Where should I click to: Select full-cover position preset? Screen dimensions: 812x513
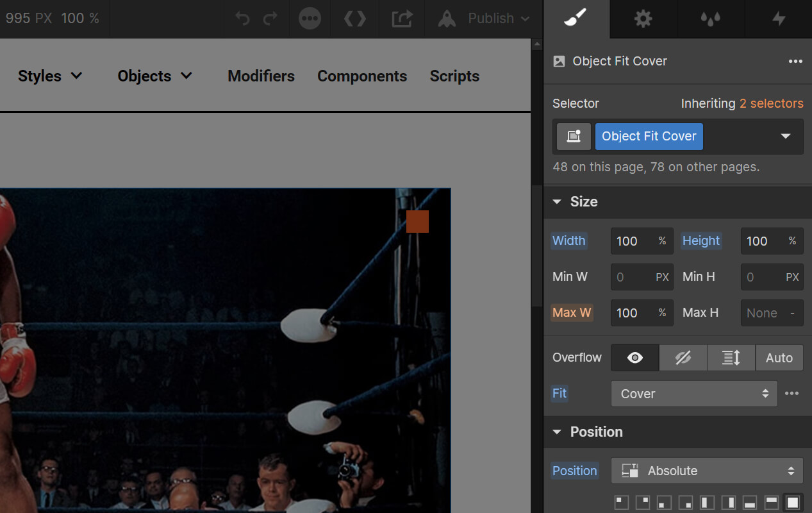pyautogui.click(x=793, y=502)
